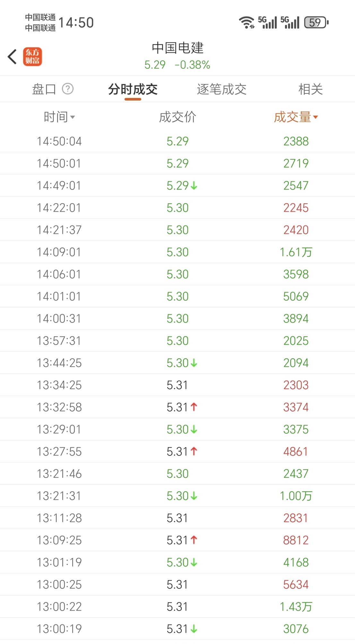Open the 东方财富 logo icon
355x644 pixels.
coord(32,57)
